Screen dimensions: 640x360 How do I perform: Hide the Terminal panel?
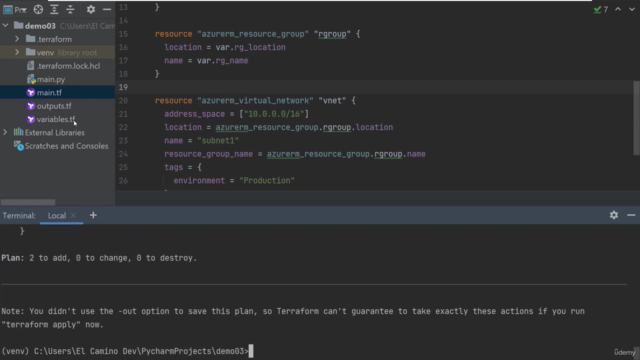631,215
